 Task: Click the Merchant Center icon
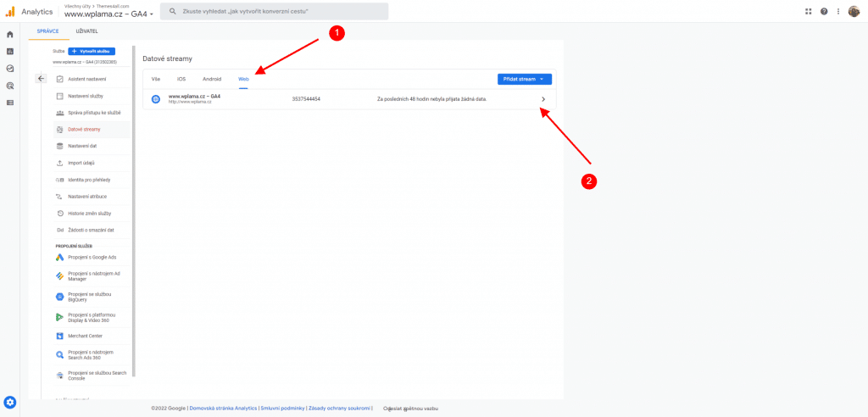[60, 336]
